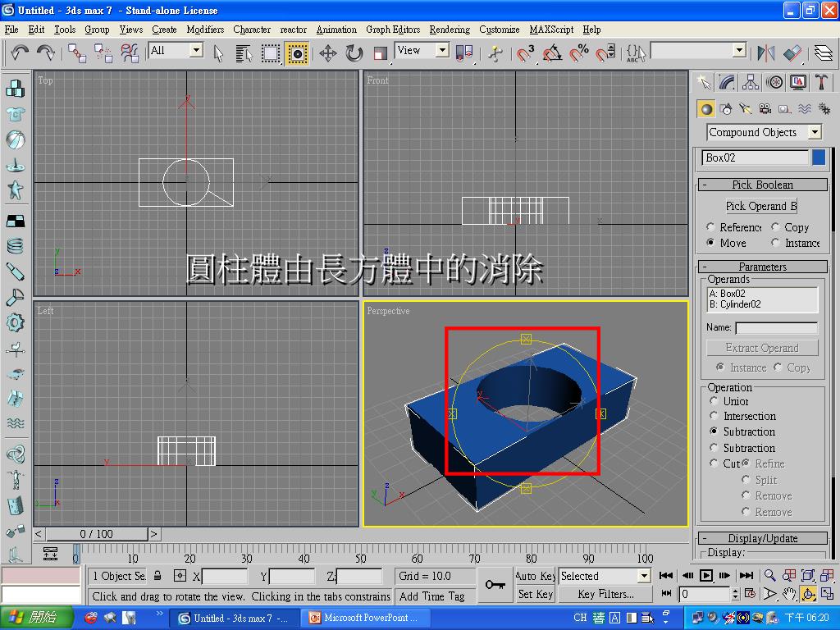
Task: Open the Motion panel wheel icon
Action: coord(774,82)
